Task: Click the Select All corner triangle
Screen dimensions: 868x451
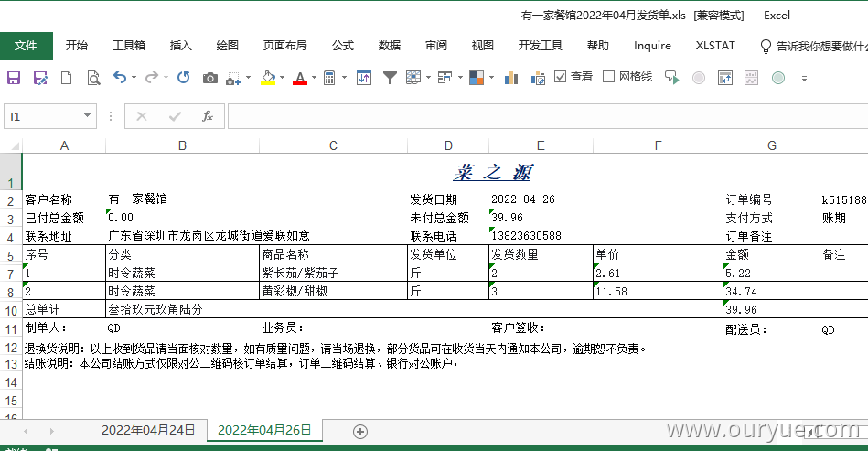Action: pyautogui.click(x=15, y=146)
